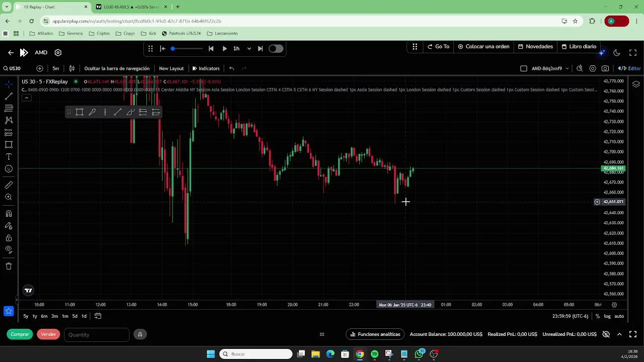Take a chart snapshot with the camera icon
This screenshot has height=362, width=644.
(605, 68)
